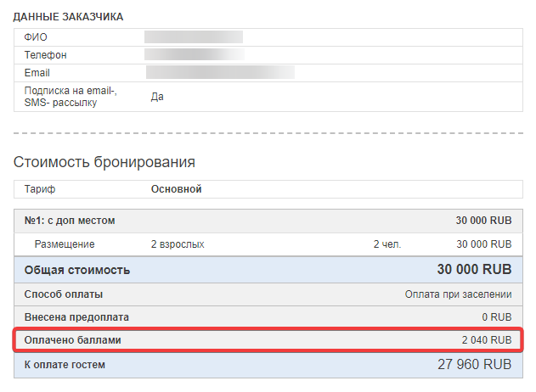
Task: Click the '2 чел.' guest count
Action: (387, 244)
